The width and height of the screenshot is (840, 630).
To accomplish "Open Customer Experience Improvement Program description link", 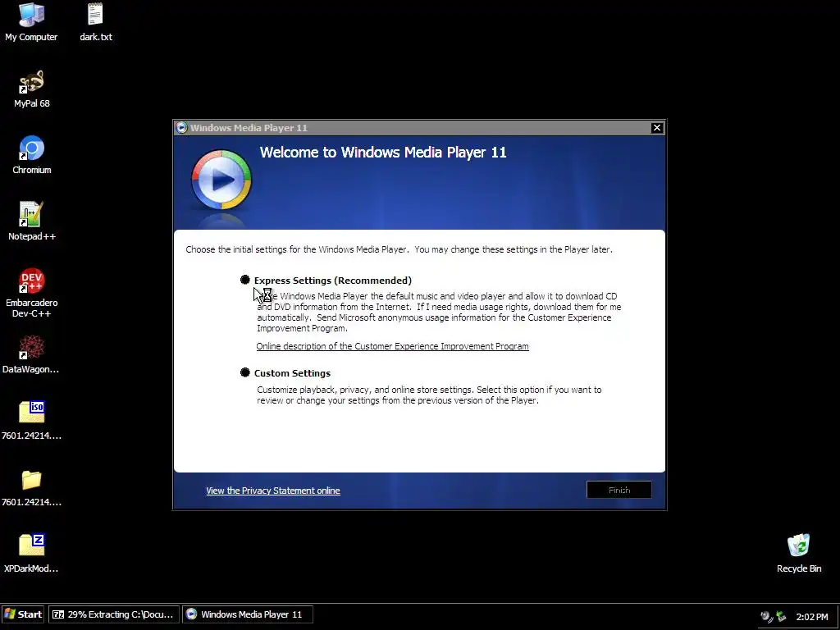I will tap(392, 346).
